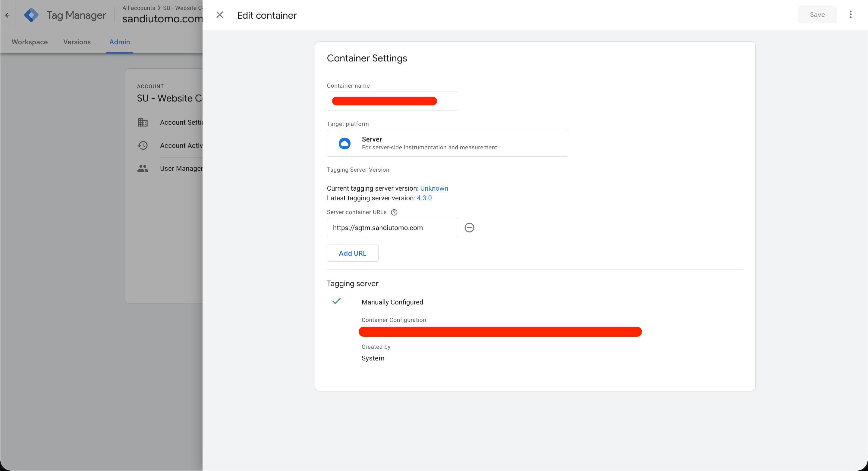Click the Container Settings heading
Screen dimensions: 868x471
(367, 58)
